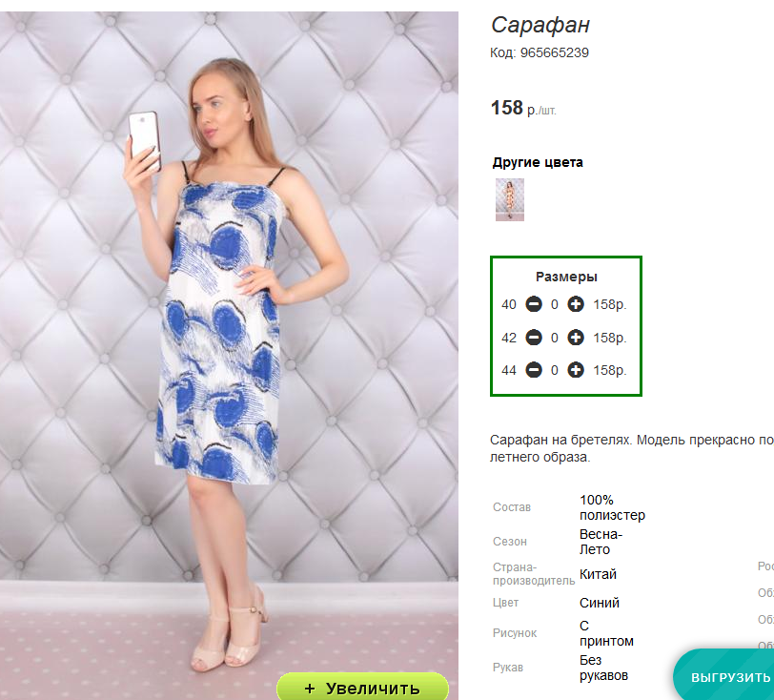Increase quantity for size 42
This screenshot has height=700, width=774.
click(576, 338)
